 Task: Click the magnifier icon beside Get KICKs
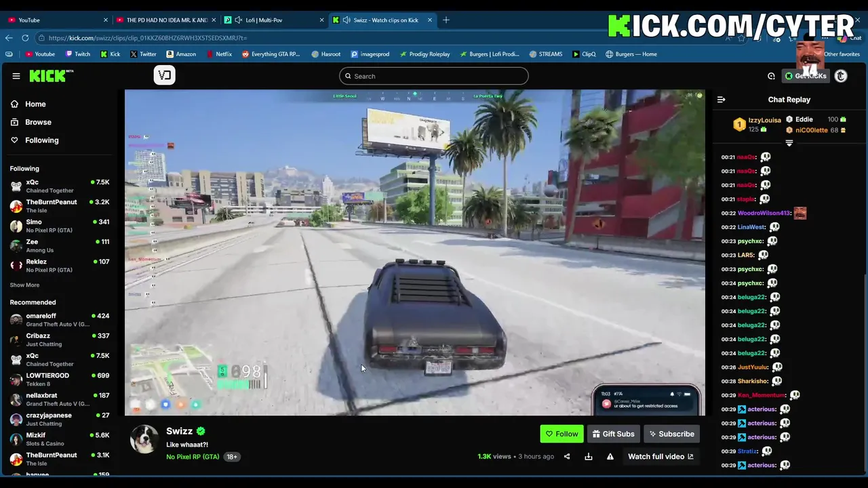(x=771, y=76)
